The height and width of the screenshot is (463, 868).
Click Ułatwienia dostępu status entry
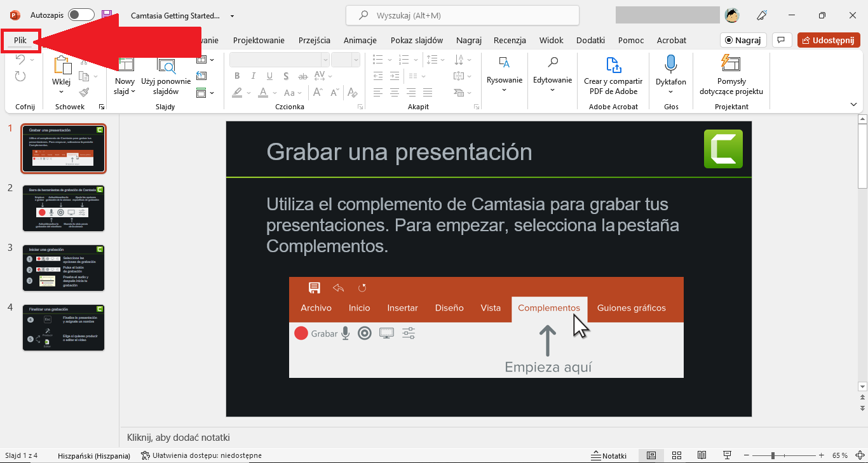tap(201, 455)
